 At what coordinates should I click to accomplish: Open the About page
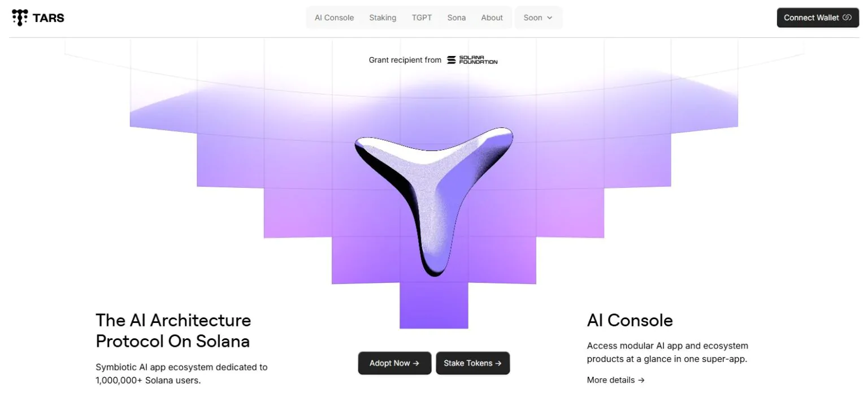[x=492, y=18]
